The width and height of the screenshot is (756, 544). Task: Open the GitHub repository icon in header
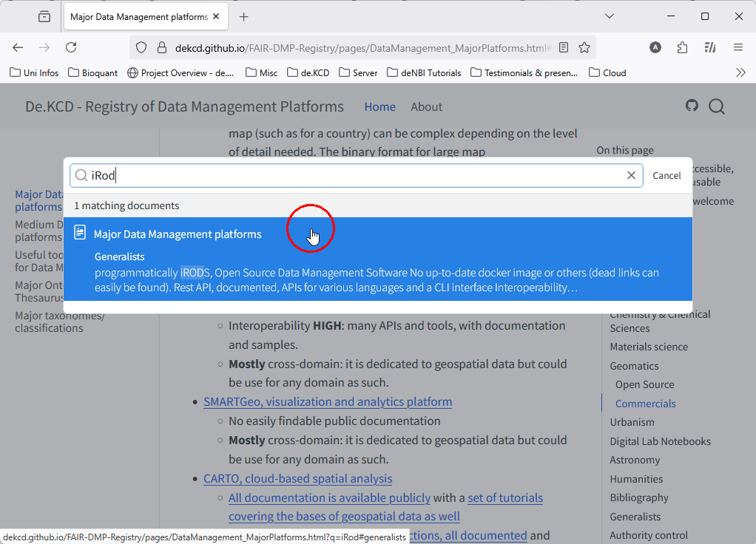(692, 106)
